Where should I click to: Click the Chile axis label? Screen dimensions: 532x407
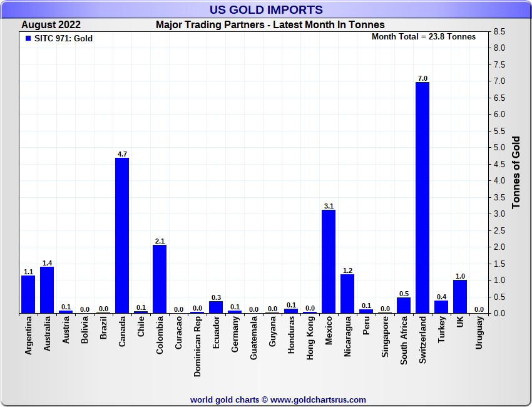tap(141, 326)
